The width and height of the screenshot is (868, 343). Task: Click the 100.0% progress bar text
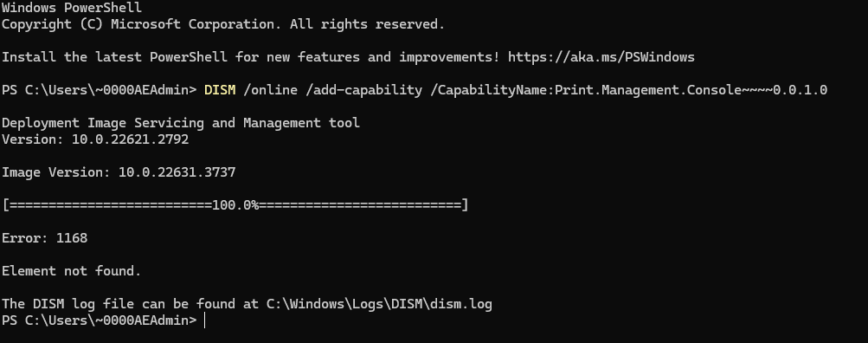(x=235, y=205)
